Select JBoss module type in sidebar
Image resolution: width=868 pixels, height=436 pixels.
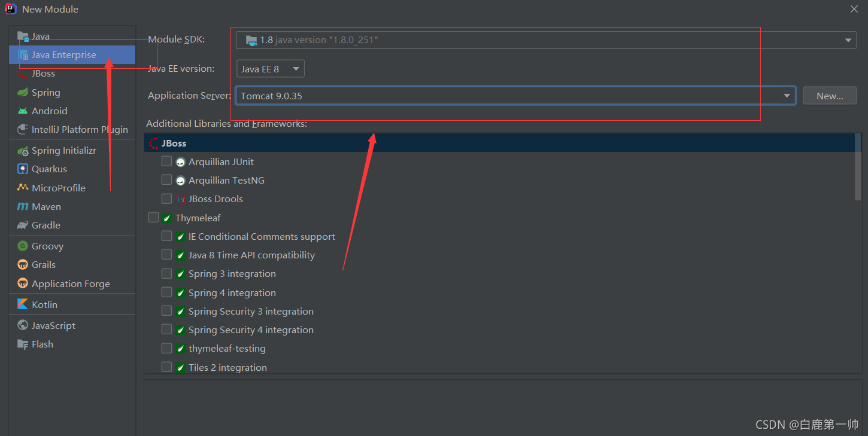72,73
